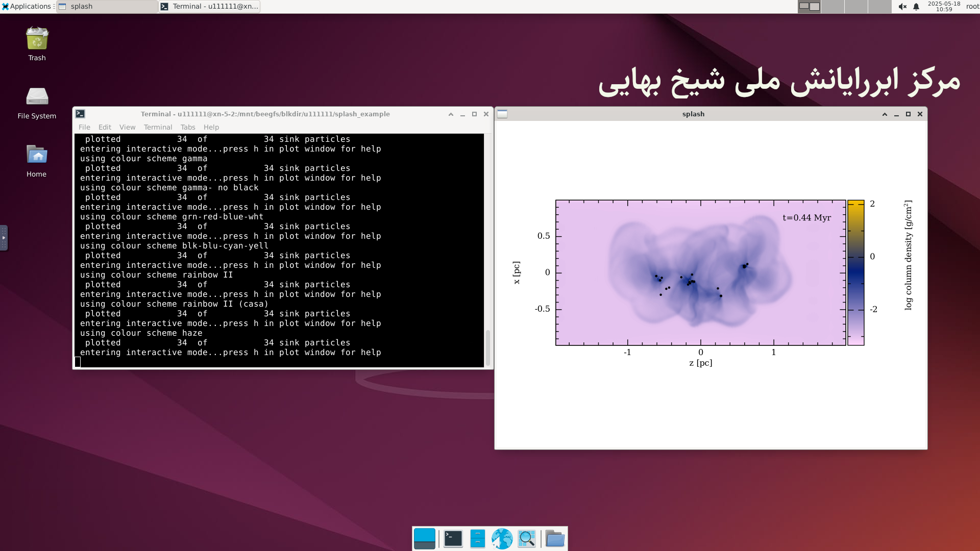The height and width of the screenshot is (551, 980).
Task: Click the splash window menu icon
Action: coord(502,114)
